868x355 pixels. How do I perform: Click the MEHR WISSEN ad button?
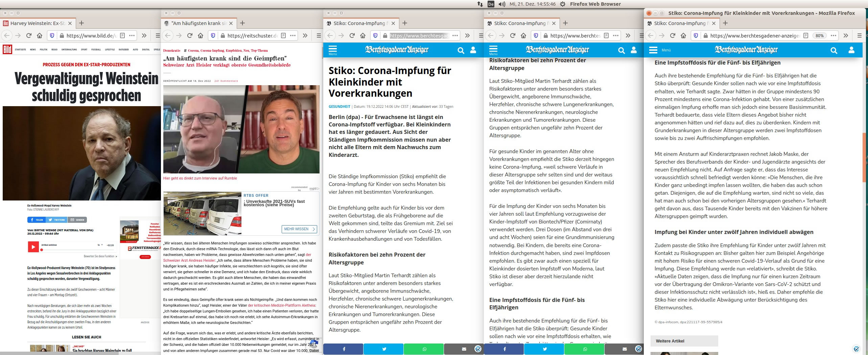click(299, 229)
